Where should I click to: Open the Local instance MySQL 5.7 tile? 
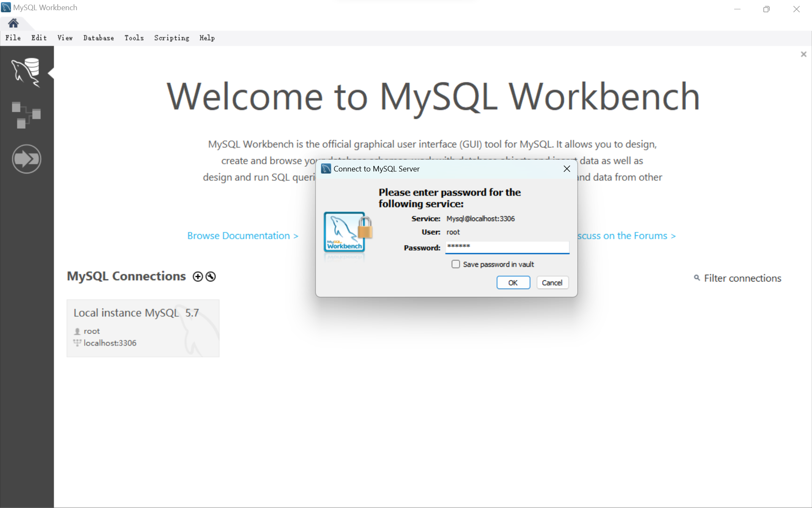143,328
